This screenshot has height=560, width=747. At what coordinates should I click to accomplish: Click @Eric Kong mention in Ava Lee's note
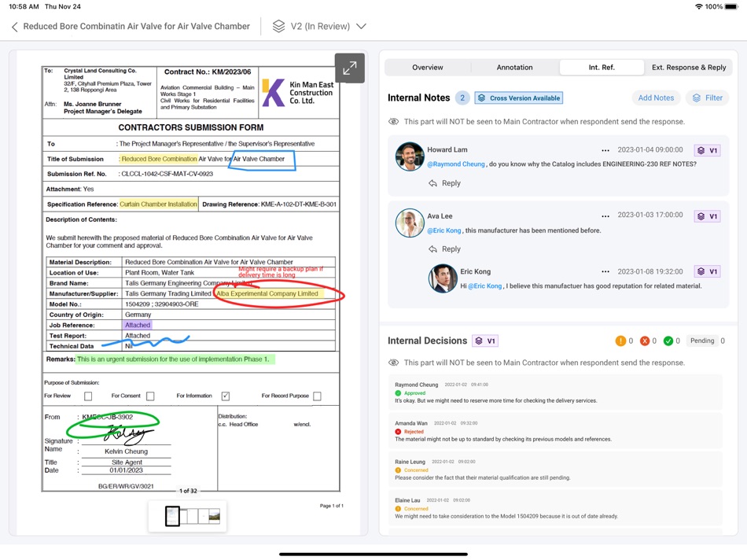tap(444, 230)
